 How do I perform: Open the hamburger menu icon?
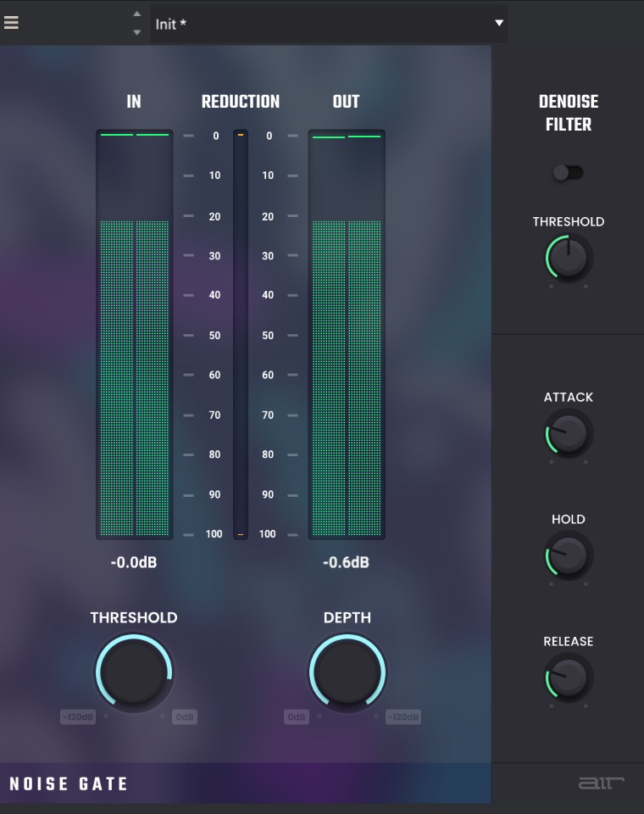point(11,23)
